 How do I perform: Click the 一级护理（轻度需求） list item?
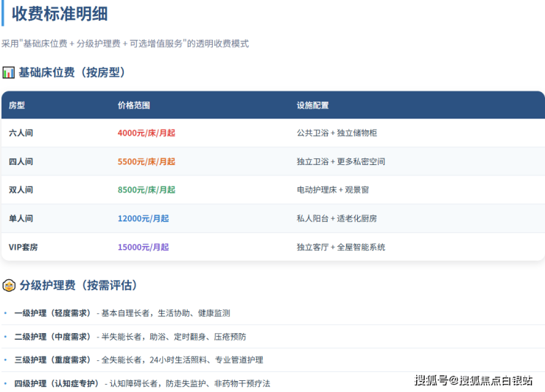53,313
